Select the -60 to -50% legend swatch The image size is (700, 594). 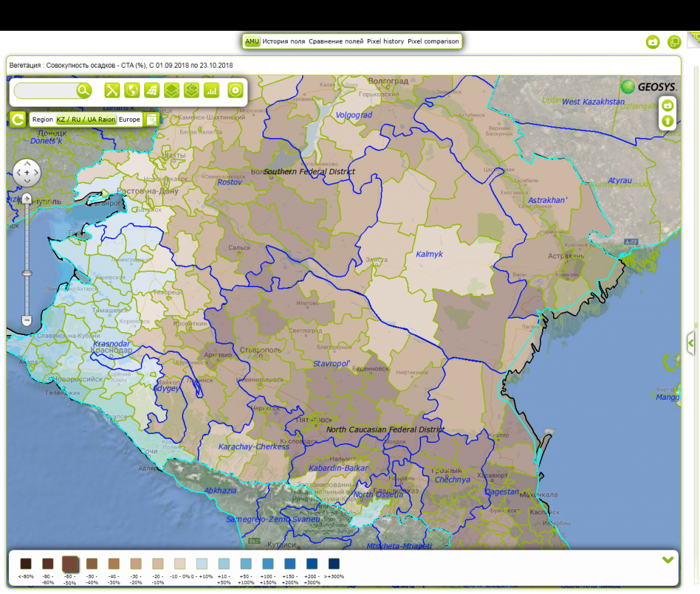point(70,564)
